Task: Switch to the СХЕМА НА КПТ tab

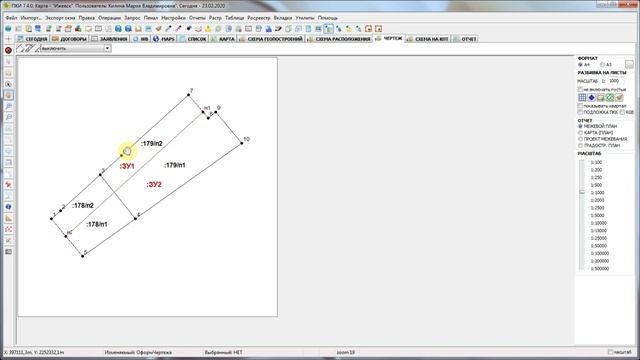Action: [x=427, y=39]
